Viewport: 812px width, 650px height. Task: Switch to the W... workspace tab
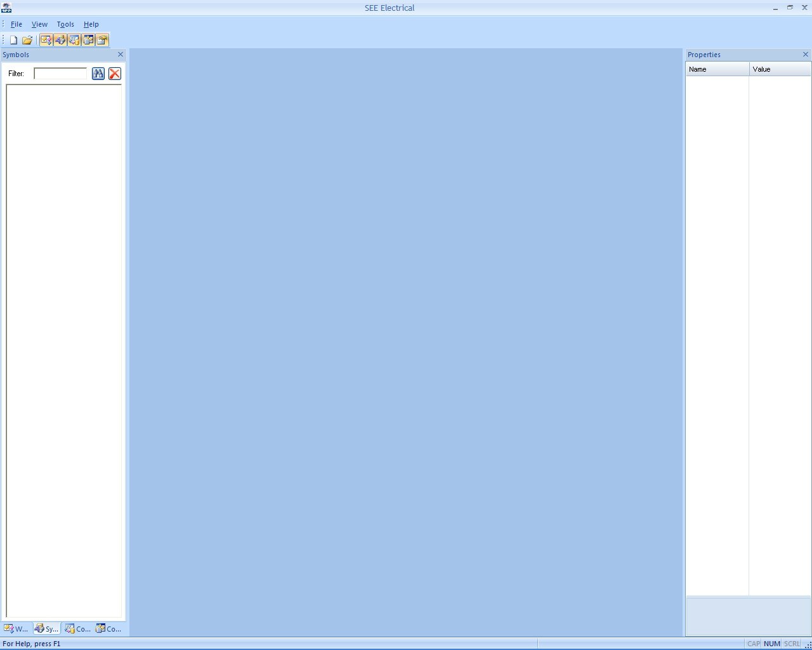[x=16, y=628]
